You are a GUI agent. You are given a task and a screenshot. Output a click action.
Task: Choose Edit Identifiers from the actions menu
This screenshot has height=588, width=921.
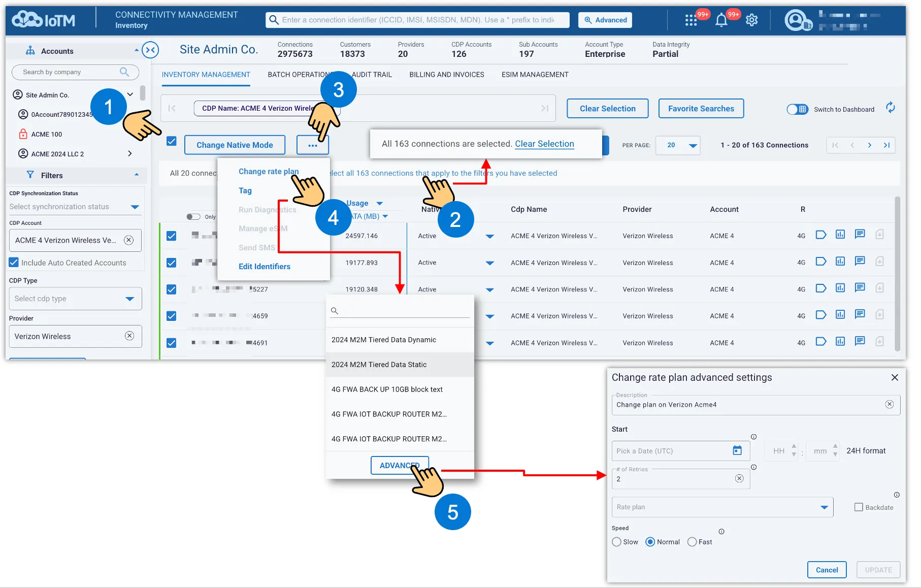265,267
